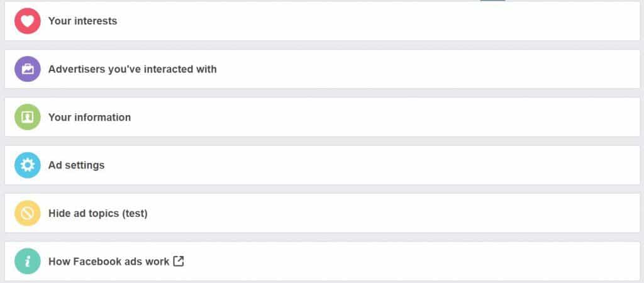Select the 'Ad settings' label
The height and width of the screenshot is (283, 644).
click(x=76, y=165)
